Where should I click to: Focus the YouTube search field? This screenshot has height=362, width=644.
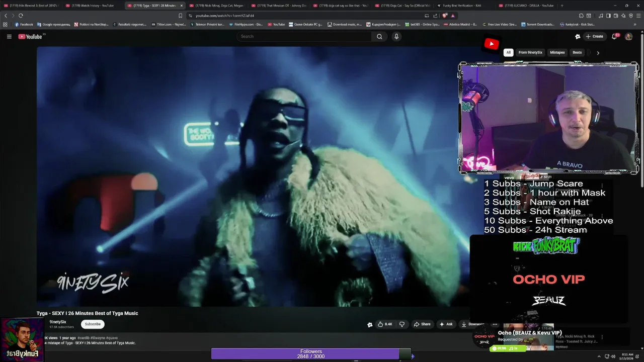click(x=304, y=36)
